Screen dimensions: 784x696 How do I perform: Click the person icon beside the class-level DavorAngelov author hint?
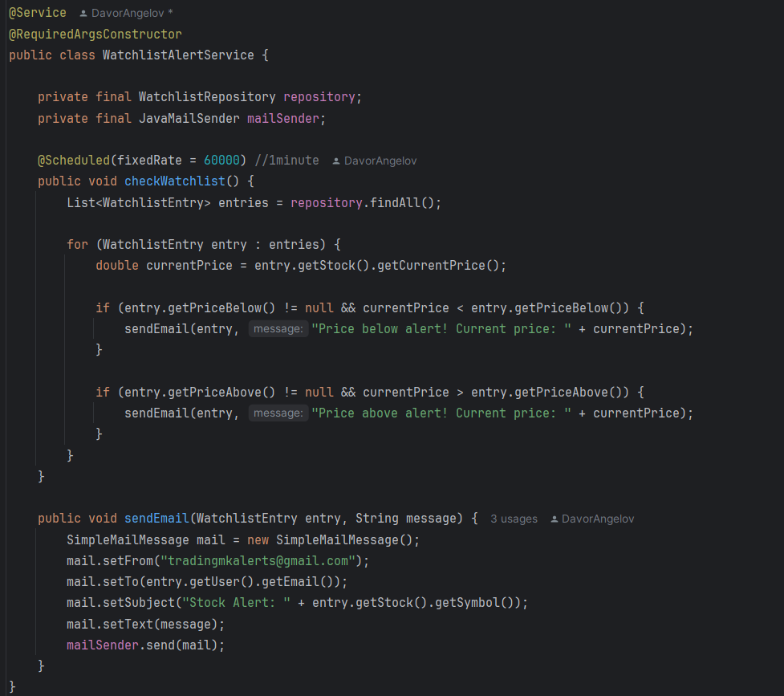(83, 14)
